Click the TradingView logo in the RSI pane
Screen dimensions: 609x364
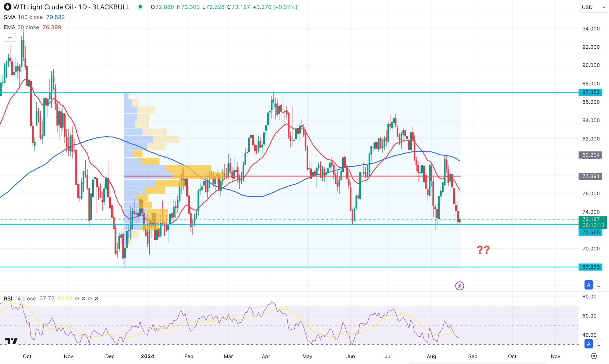tap(11, 341)
